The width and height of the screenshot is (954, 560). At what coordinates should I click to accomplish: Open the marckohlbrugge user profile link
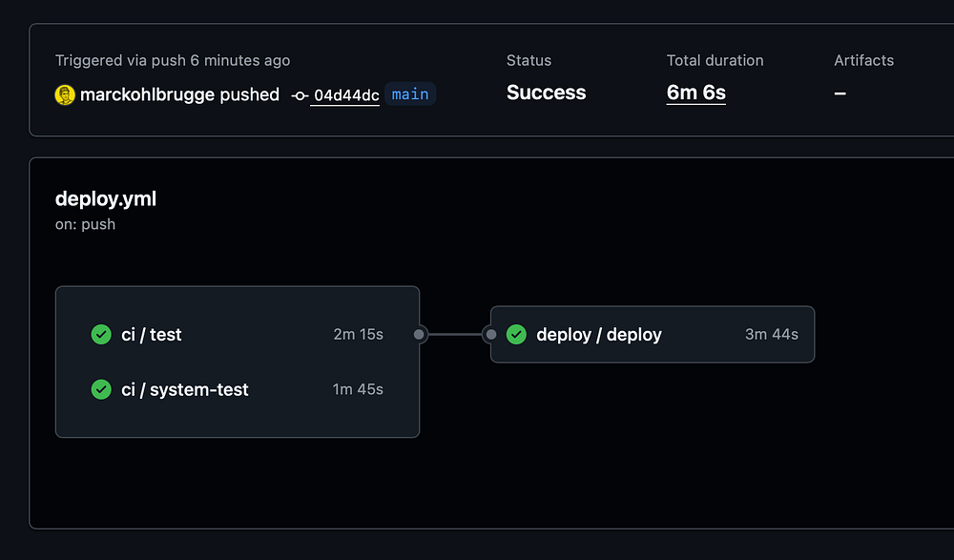(x=147, y=94)
